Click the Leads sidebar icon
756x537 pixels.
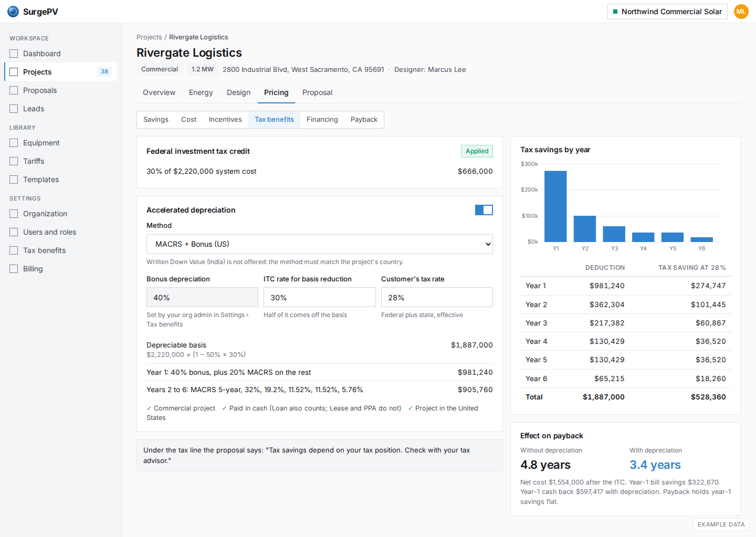click(14, 109)
